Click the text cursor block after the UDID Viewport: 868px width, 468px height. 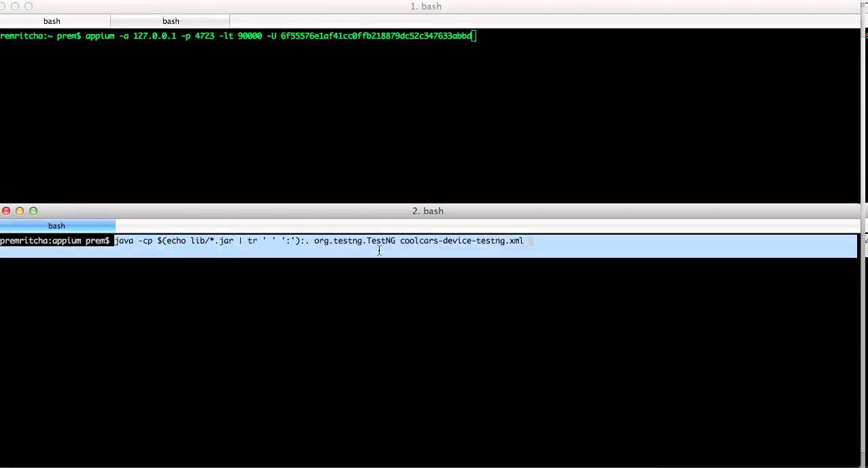(474, 35)
